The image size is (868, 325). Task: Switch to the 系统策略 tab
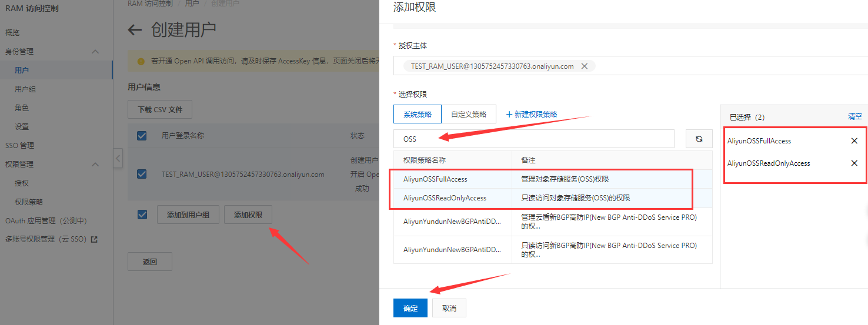click(418, 114)
